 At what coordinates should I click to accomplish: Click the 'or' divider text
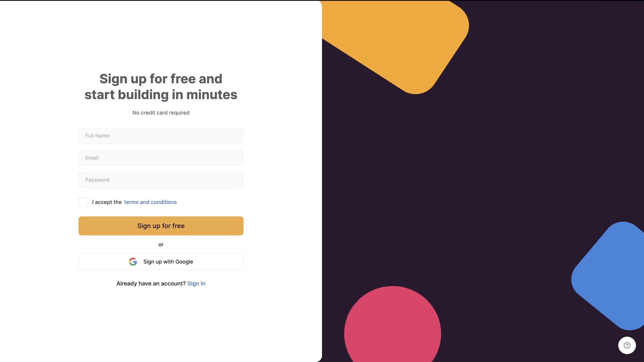pyautogui.click(x=161, y=245)
